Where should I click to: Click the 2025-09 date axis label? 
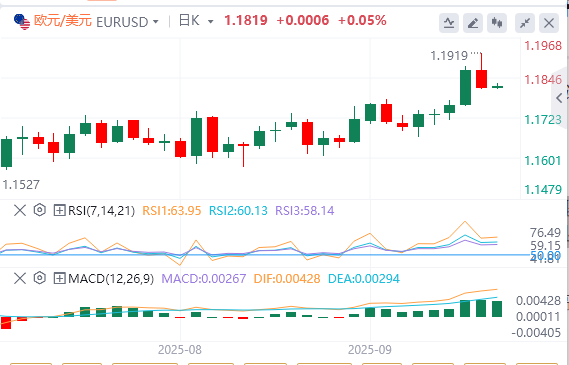point(370,350)
